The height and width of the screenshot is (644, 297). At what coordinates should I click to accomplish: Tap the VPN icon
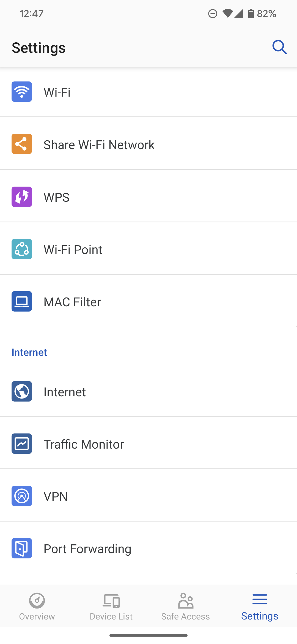pos(22,496)
